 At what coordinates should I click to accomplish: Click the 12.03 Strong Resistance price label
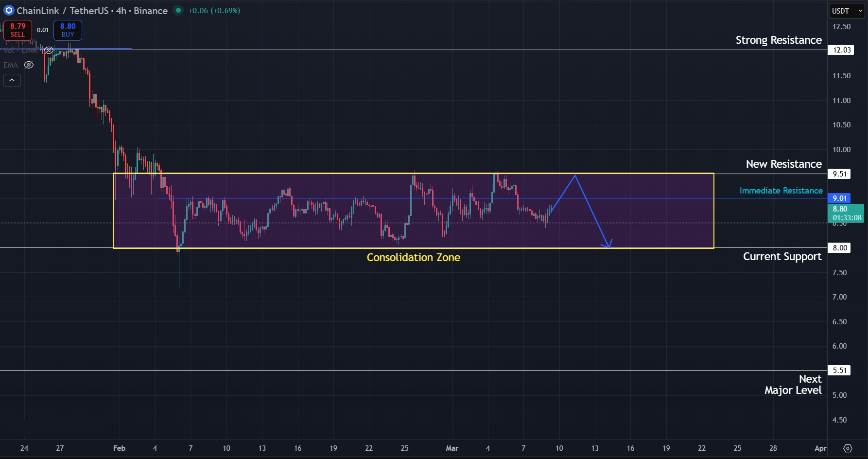pyautogui.click(x=841, y=50)
